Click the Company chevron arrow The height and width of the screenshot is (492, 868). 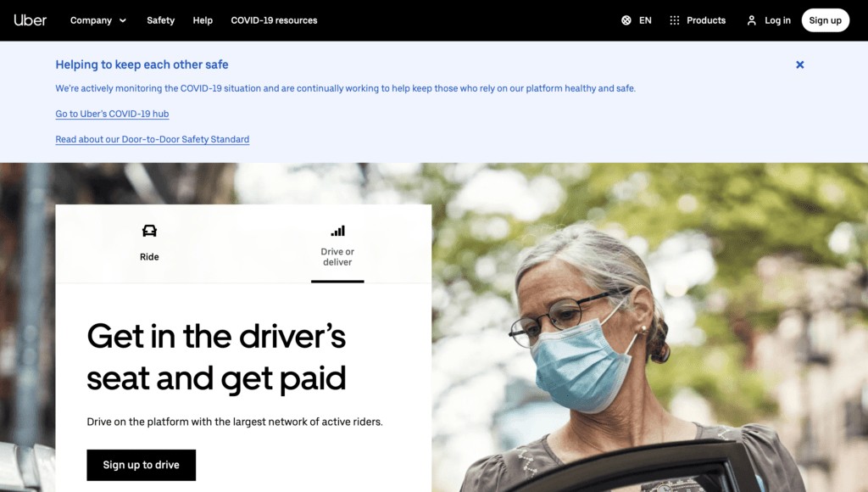(x=122, y=20)
